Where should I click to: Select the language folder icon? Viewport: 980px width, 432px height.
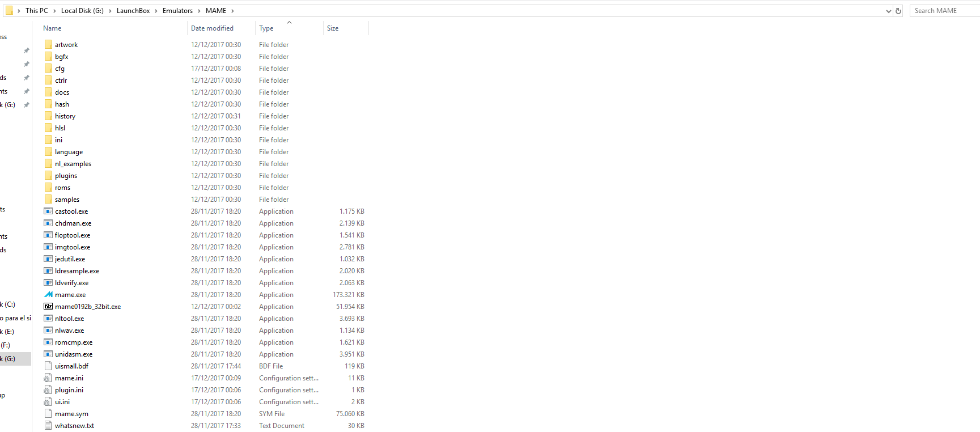[48, 151]
